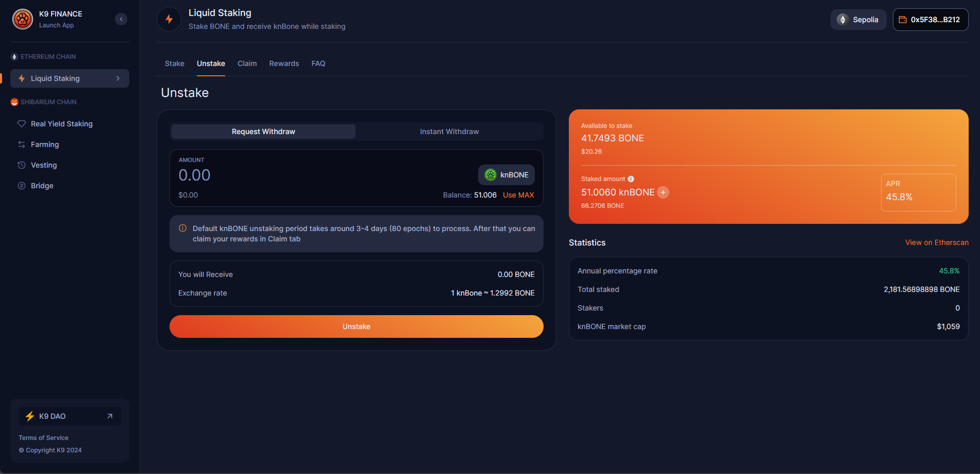Open the Rewards tab
The width and height of the screenshot is (980, 474).
284,63
